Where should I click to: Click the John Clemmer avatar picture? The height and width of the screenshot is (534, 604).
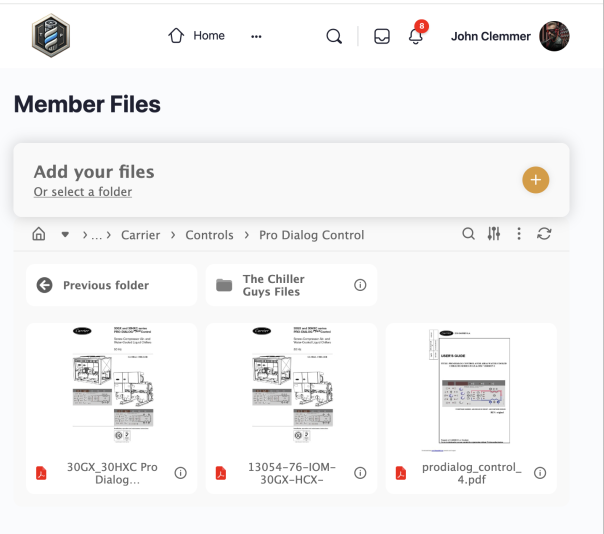coord(554,36)
